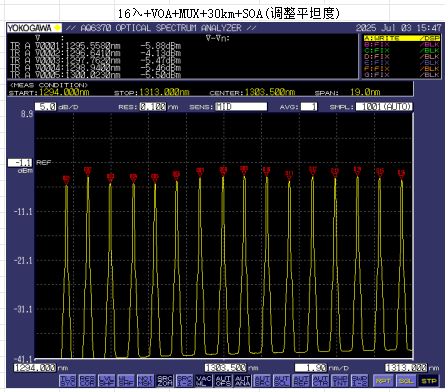Click the STP stop sweep indicator
This screenshot has width=445, height=392.
(429, 381)
